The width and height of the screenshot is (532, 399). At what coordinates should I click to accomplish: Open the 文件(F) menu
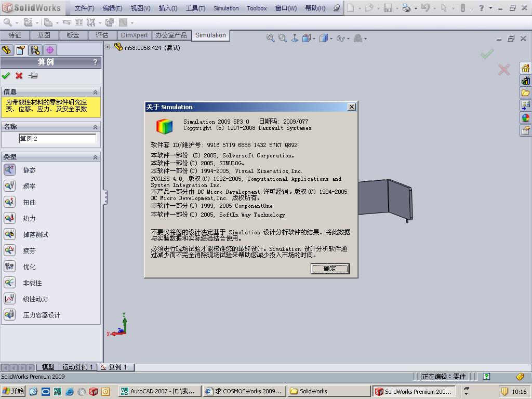pos(84,8)
